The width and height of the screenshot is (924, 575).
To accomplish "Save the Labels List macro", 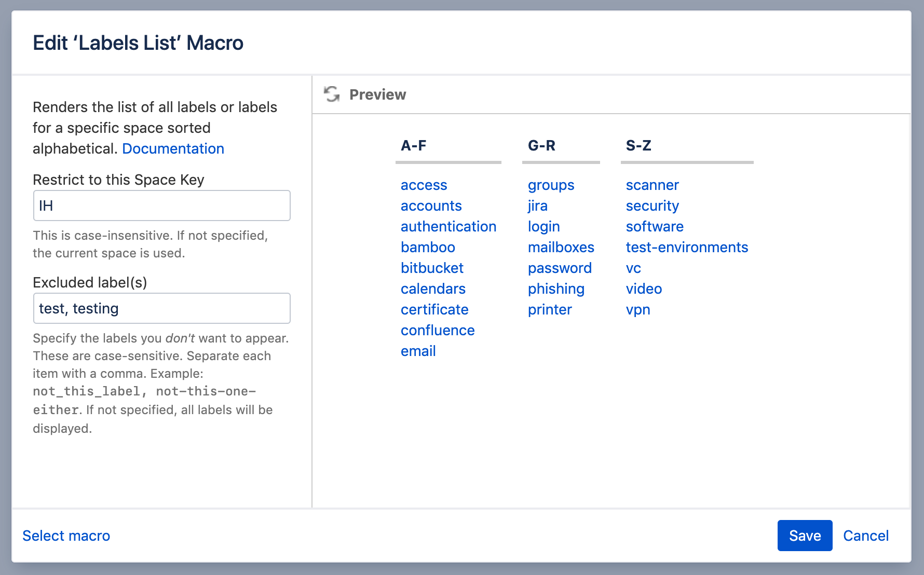I will click(x=805, y=536).
